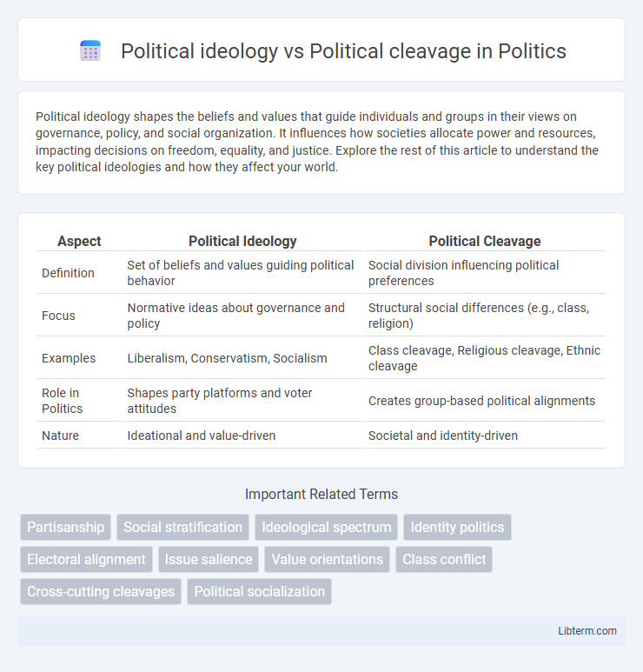
Task: Visit the Libterm.com footer link
Action: click(587, 631)
